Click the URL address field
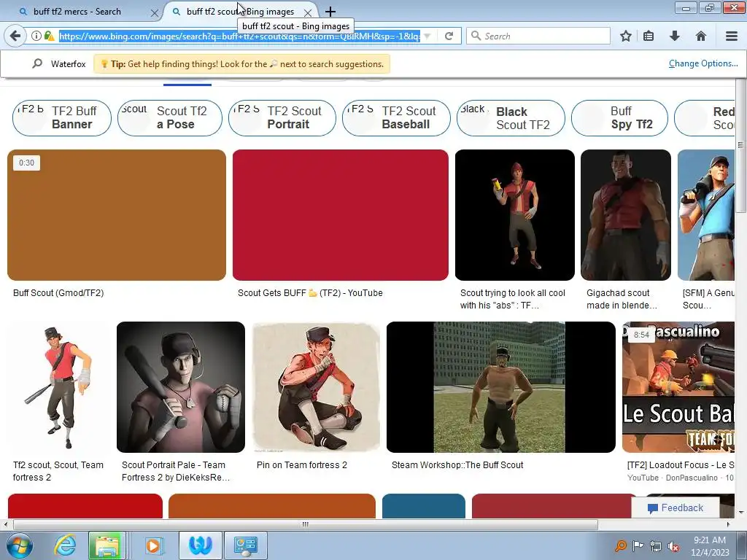Viewport: 747px width, 560px height. pyautogui.click(x=239, y=36)
